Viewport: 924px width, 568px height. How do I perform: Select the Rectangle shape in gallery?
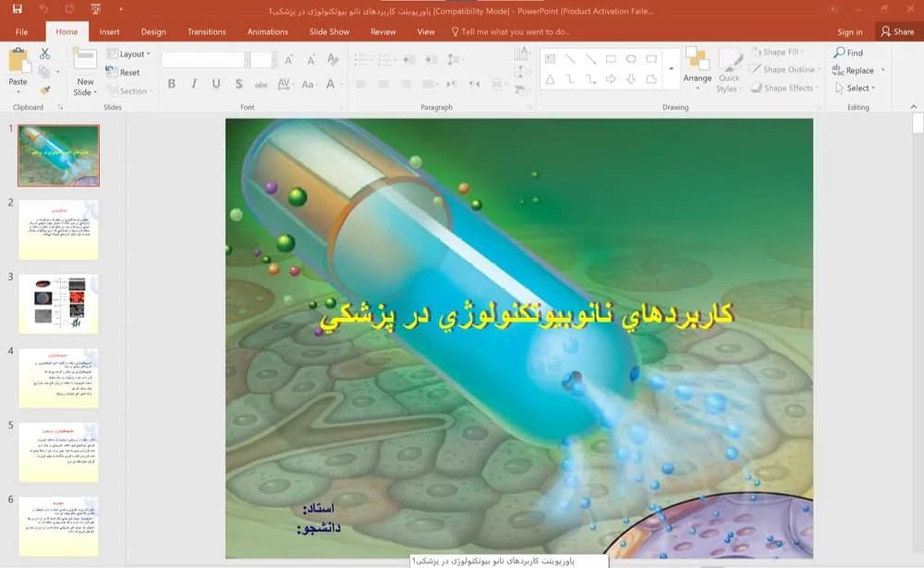[x=611, y=59]
